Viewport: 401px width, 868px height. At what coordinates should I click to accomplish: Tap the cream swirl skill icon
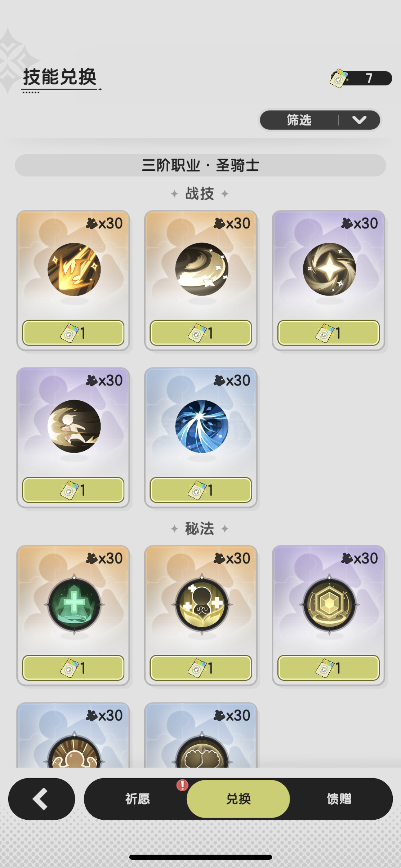coord(202,269)
